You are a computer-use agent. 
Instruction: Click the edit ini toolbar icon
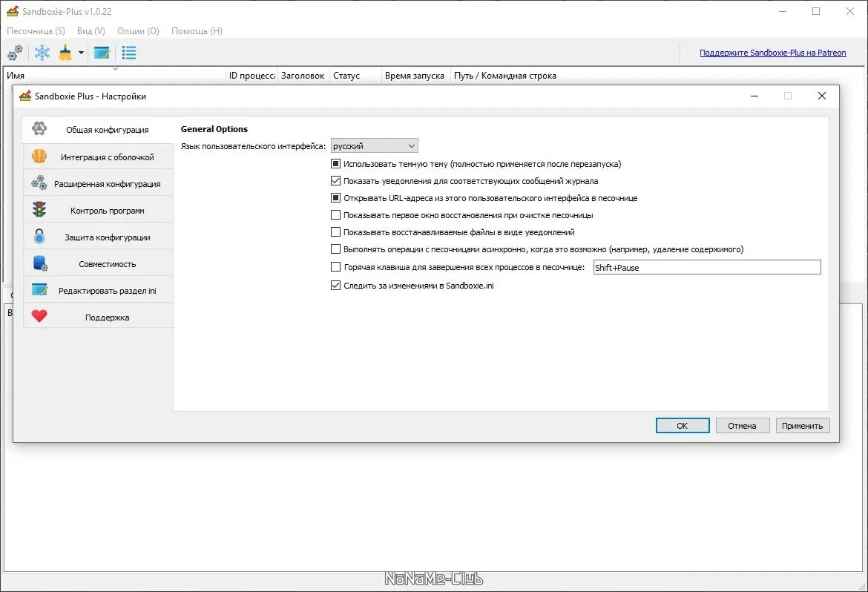click(x=102, y=53)
